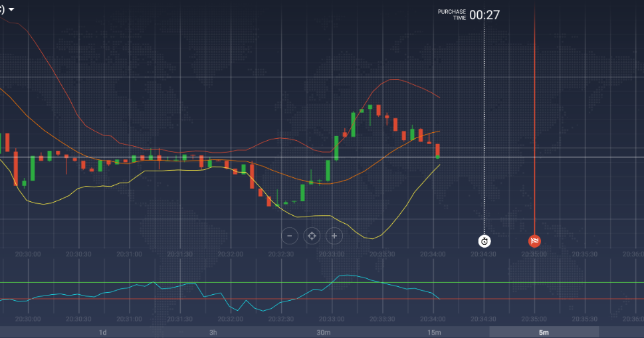
Task: Click the PURCHASE TIME label
Action: pyautogui.click(x=452, y=15)
